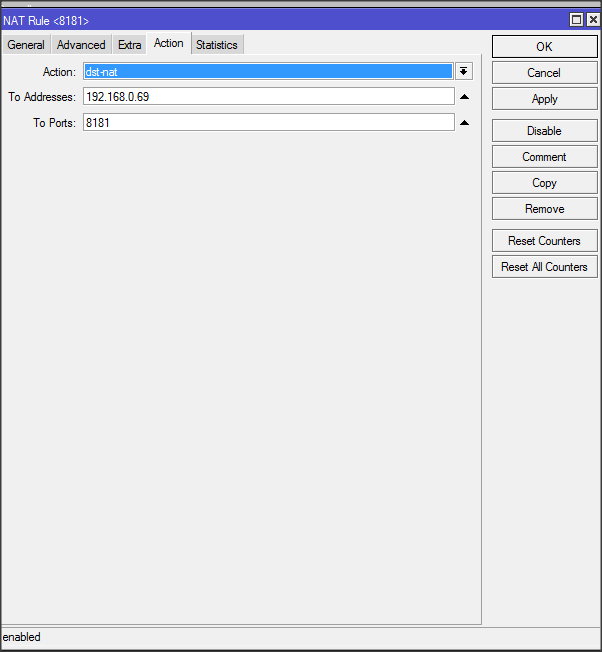Open the Action dropdown arrow
The height and width of the screenshot is (652, 602).
tap(464, 72)
